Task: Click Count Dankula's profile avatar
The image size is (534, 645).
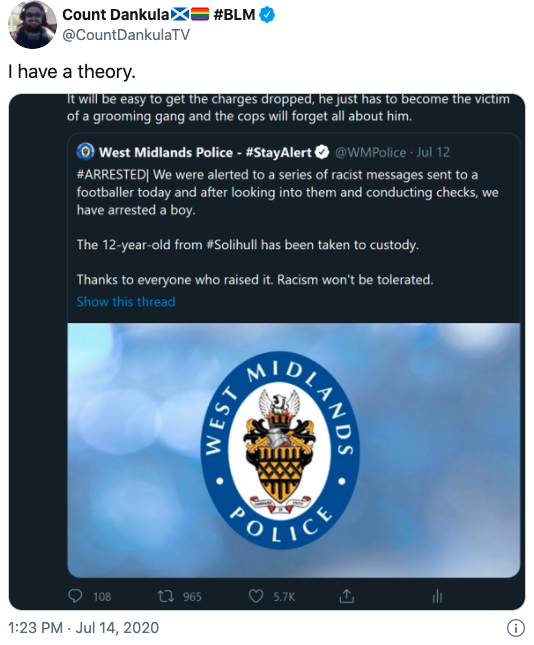Action: [x=32, y=25]
